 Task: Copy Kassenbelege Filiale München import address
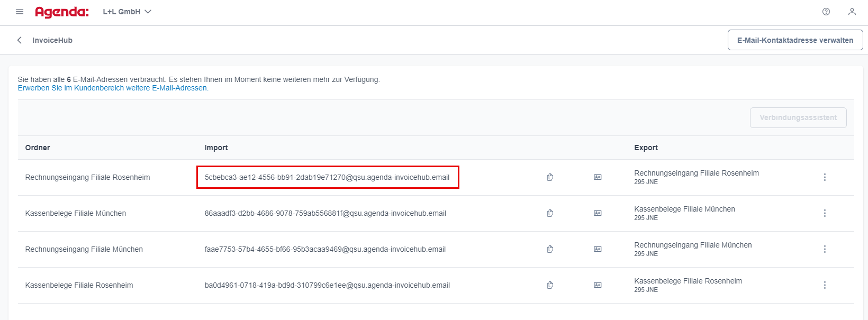point(550,213)
